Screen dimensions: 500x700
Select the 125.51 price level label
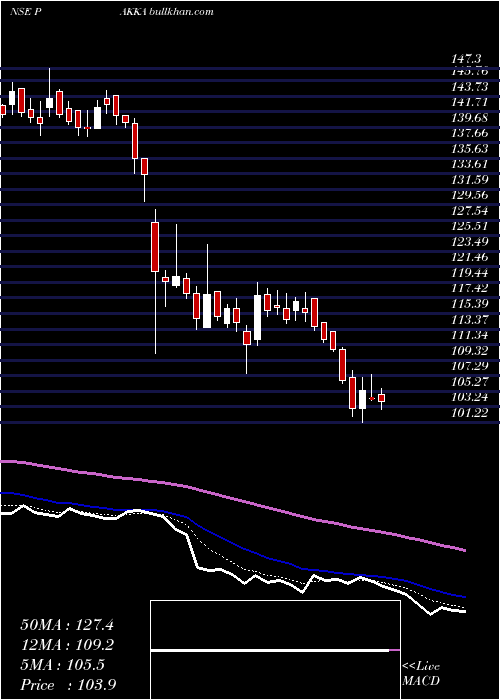[x=469, y=226]
